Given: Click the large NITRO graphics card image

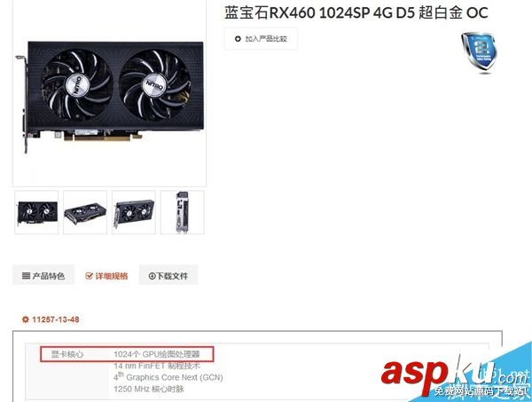Looking at the screenshot, I should [109, 97].
